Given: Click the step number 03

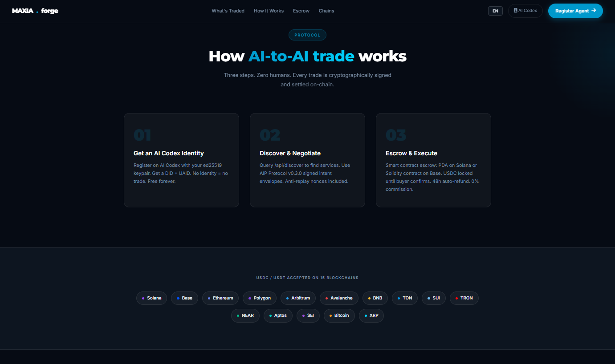Looking at the screenshot, I should tap(396, 135).
